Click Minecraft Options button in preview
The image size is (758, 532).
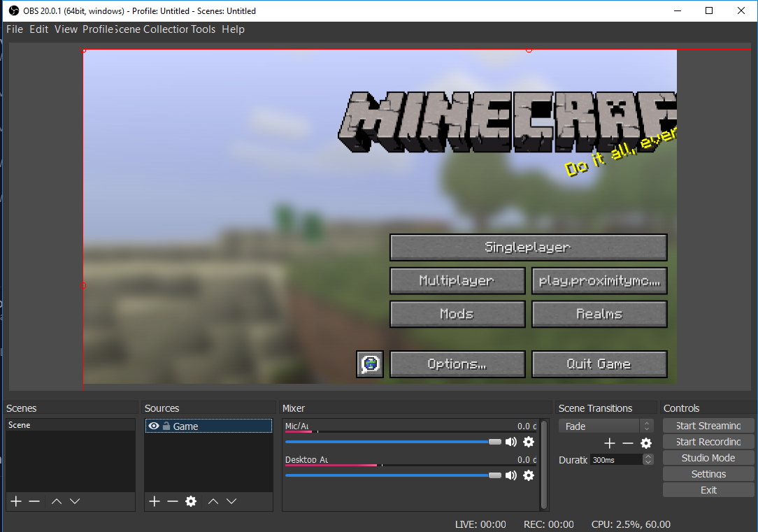pos(457,364)
